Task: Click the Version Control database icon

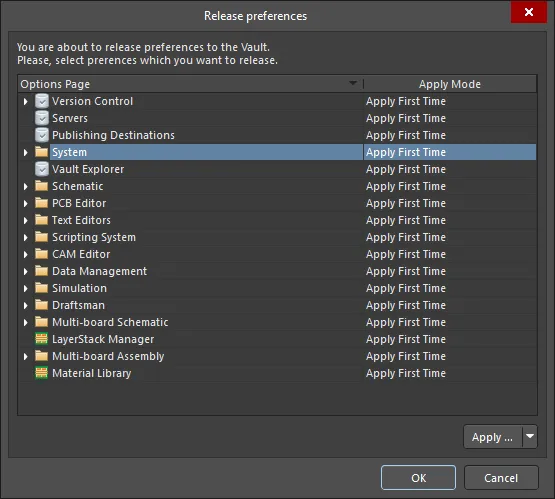Action: (42, 101)
